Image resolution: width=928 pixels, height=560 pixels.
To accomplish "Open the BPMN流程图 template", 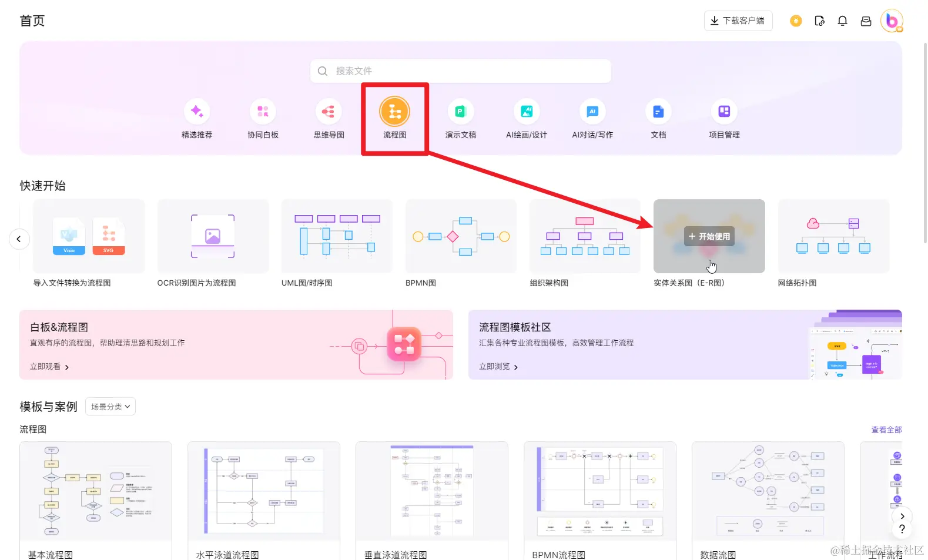I will tap(600, 501).
